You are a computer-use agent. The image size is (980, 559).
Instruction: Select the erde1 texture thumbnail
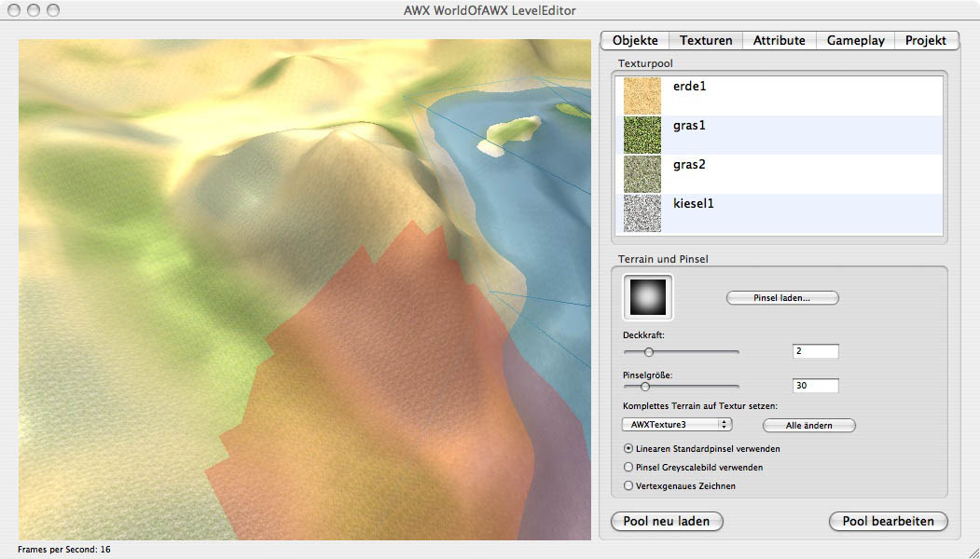point(642,96)
